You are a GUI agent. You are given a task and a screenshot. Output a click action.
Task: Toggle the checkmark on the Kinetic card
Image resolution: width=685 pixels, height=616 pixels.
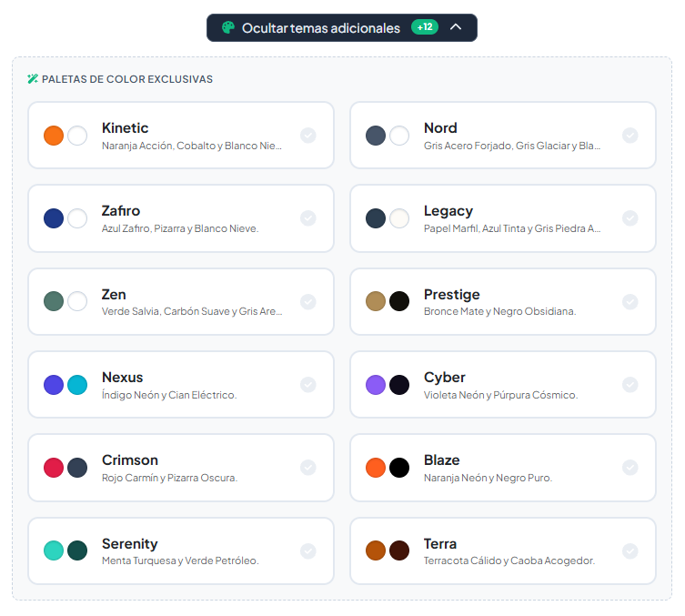tap(308, 136)
